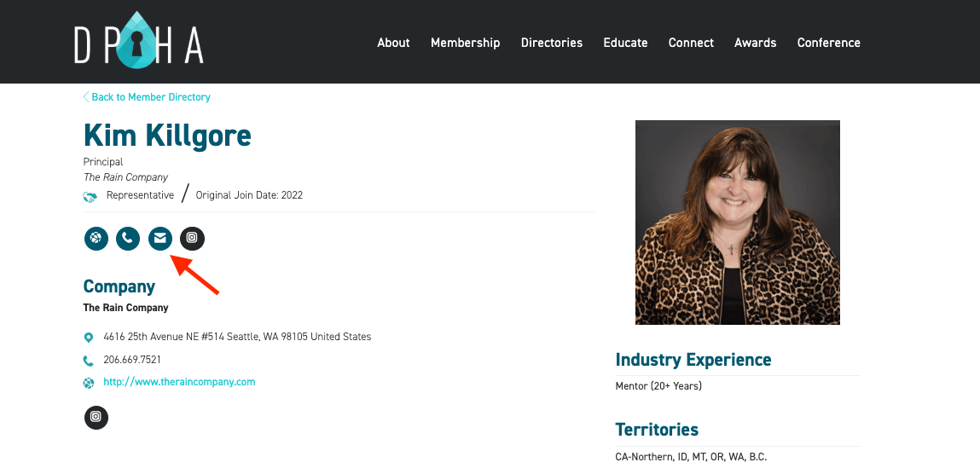The image size is (980, 474).
Task: Click the round phone icon button
Action: (x=128, y=239)
